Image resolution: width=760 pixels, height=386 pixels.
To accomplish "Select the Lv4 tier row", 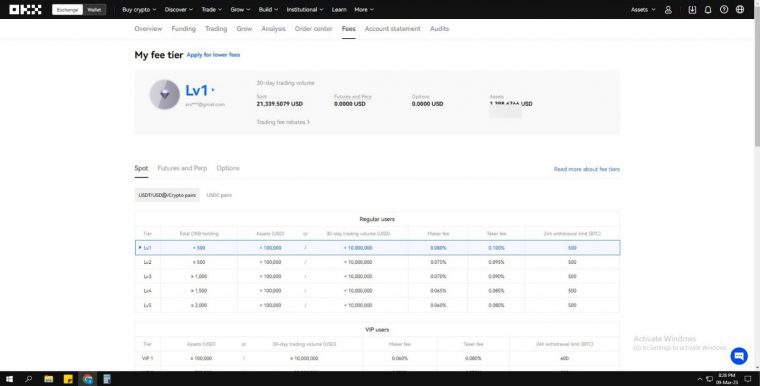I will point(377,291).
